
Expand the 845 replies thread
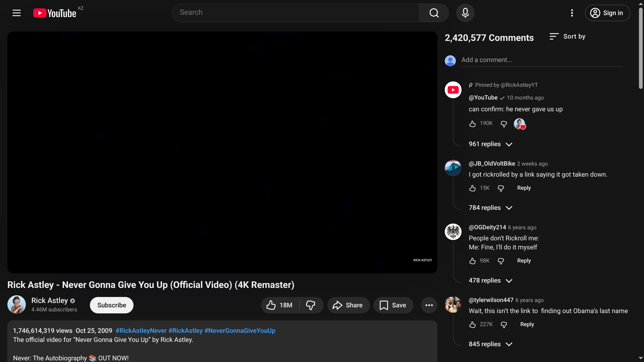(x=490, y=344)
